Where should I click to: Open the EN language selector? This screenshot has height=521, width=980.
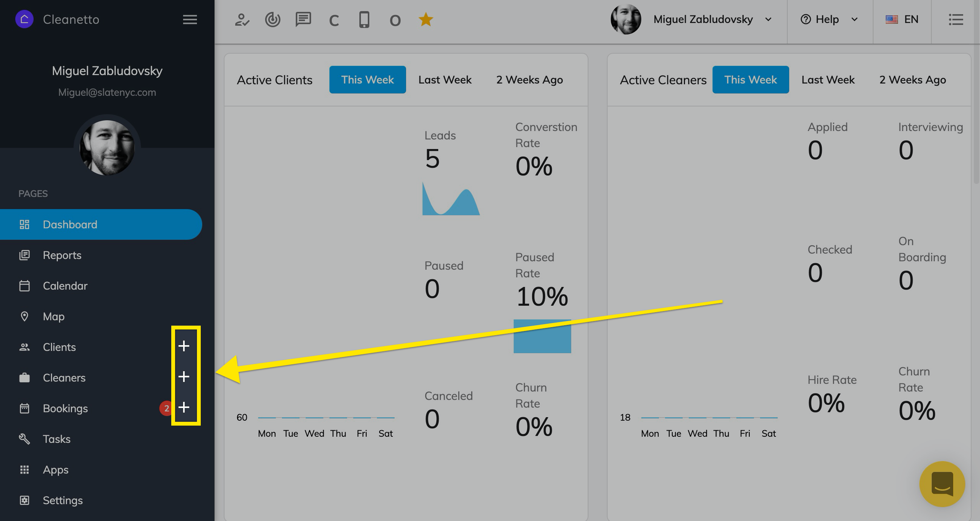902,20
